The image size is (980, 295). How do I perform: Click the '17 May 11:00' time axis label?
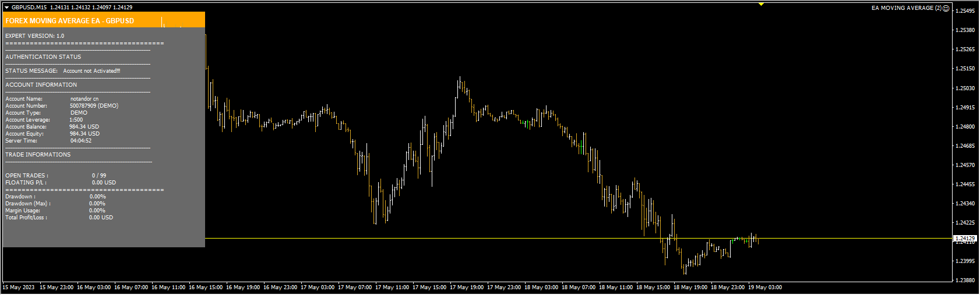tap(392, 287)
